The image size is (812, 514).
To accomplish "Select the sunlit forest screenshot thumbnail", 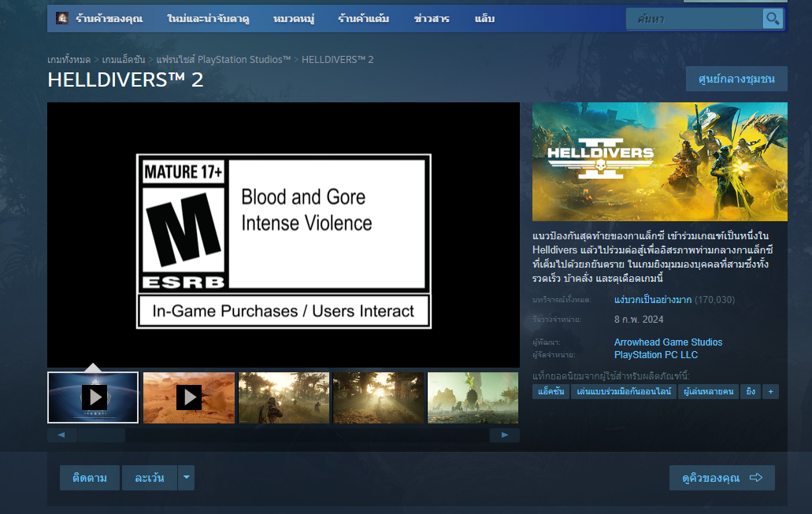I will pos(379,398).
